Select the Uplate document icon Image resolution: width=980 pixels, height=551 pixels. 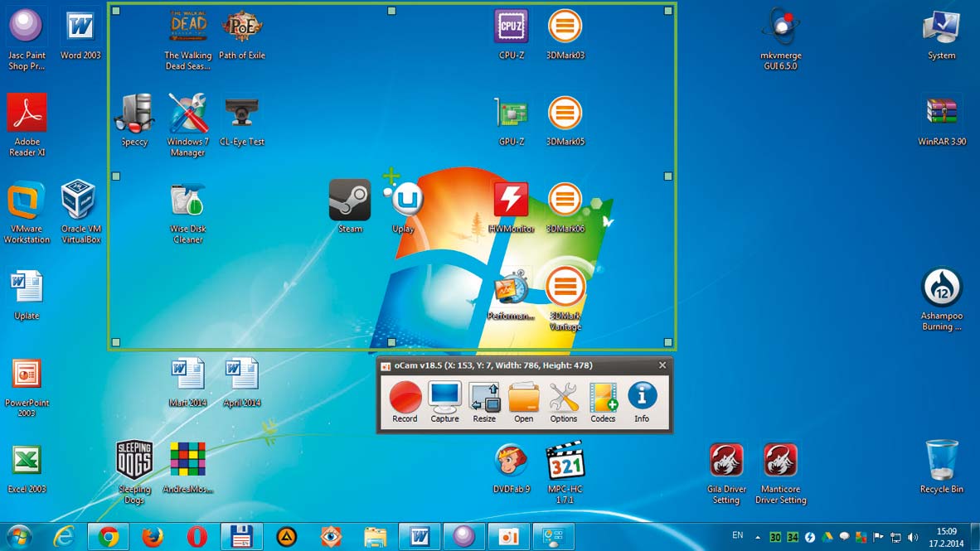[x=27, y=295]
